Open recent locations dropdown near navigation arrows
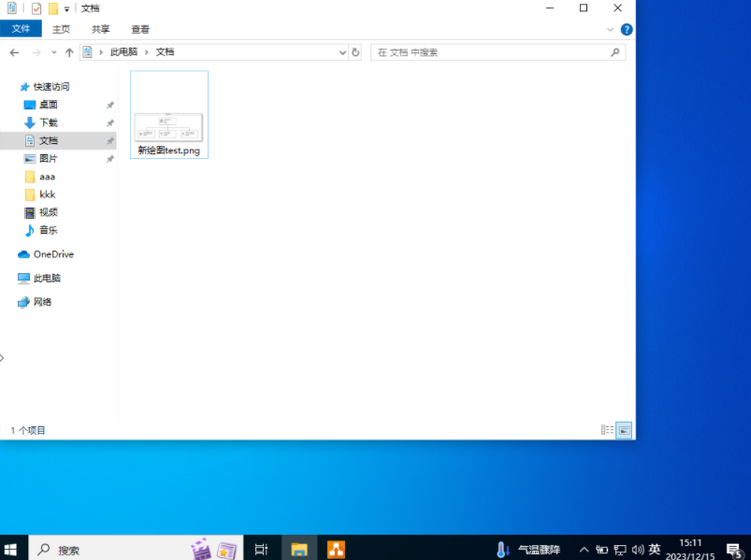The width and height of the screenshot is (751, 560). click(x=54, y=52)
